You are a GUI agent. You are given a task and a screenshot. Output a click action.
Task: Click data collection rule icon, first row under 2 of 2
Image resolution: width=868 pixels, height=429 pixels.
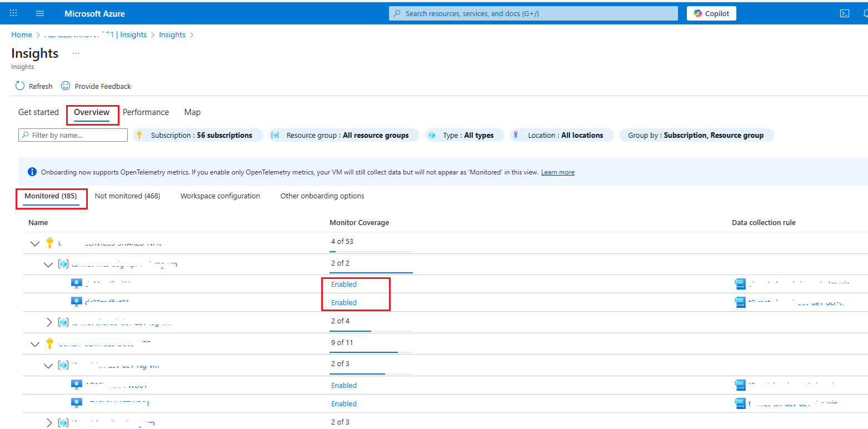[740, 284]
